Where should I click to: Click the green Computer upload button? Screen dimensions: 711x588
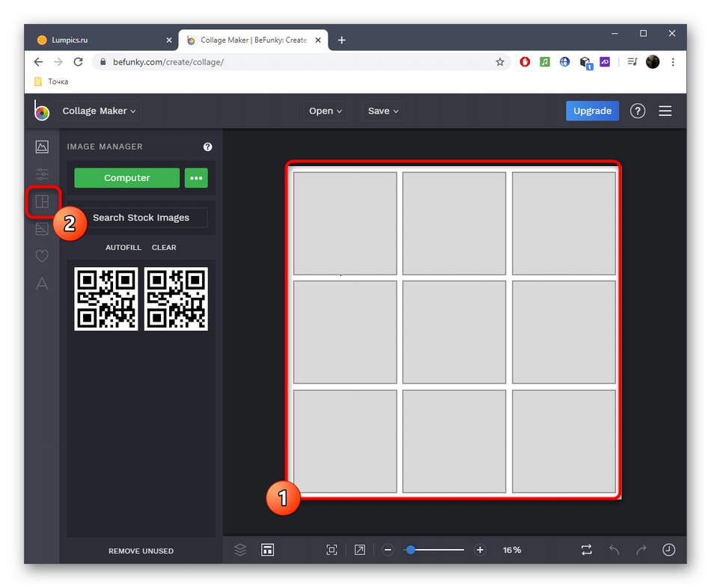(126, 178)
